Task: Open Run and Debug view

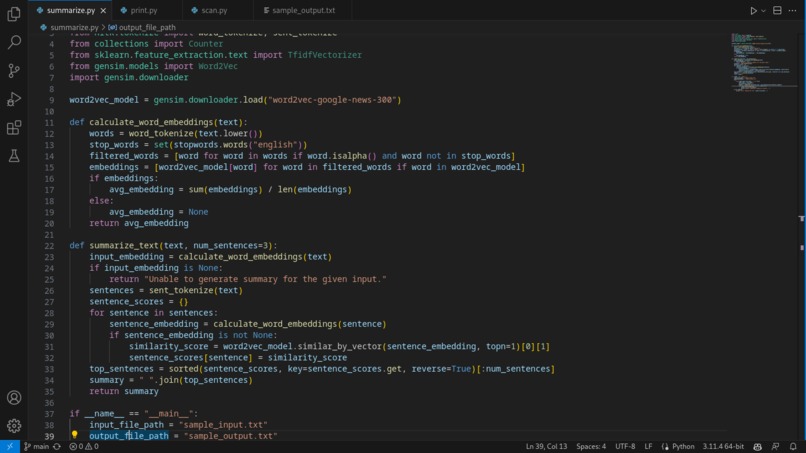Action: pyautogui.click(x=14, y=99)
